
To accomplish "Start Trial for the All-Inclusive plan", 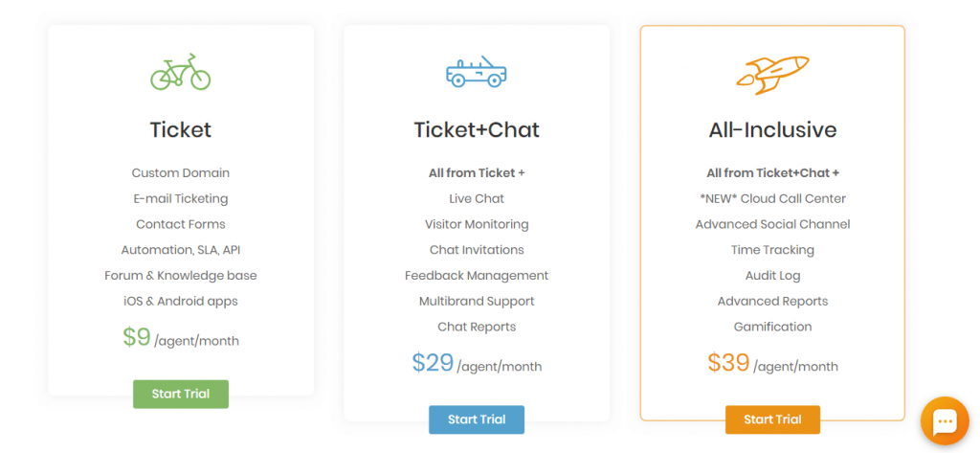I will click(x=772, y=419).
